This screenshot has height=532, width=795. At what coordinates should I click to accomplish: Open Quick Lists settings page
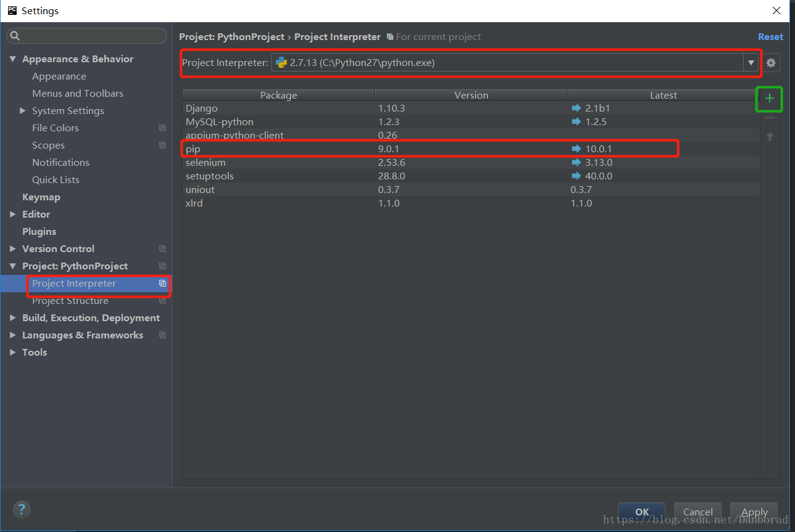pos(56,180)
